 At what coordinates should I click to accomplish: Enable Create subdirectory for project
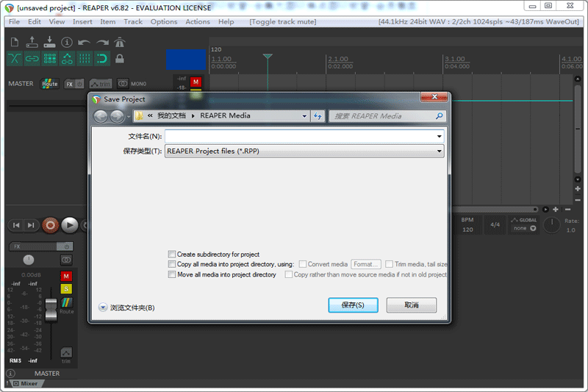pos(172,254)
